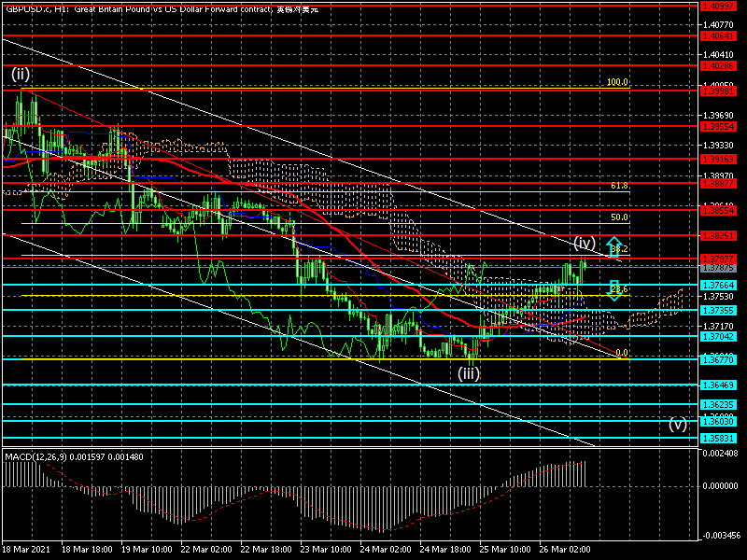Click the Fibonacci 100.0 level label
This screenshot has width=747, height=560.
coord(617,82)
